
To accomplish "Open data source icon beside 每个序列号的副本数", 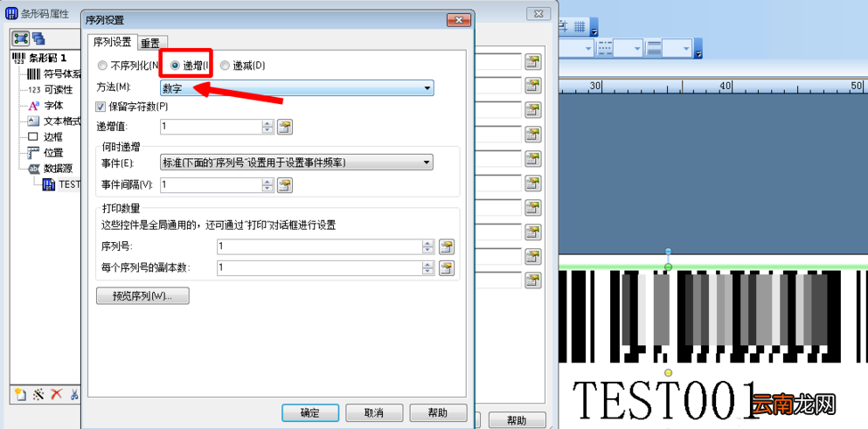I will (x=446, y=268).
